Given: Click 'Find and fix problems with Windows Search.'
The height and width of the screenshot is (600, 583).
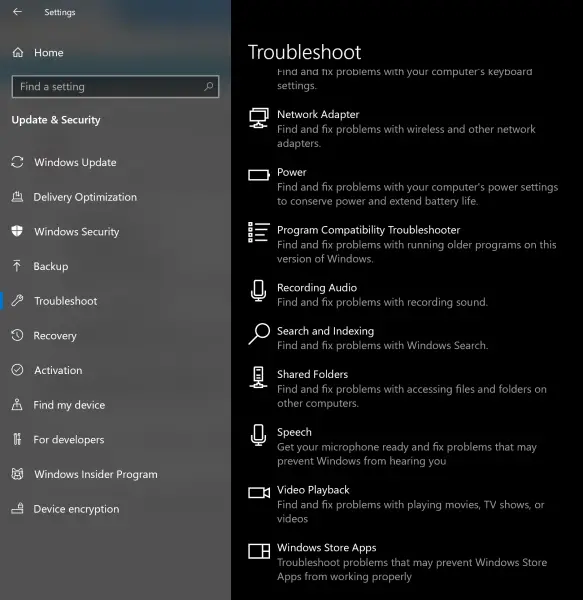Looking at the screenshot, I should pyautogui.click(x=383, y=345).
